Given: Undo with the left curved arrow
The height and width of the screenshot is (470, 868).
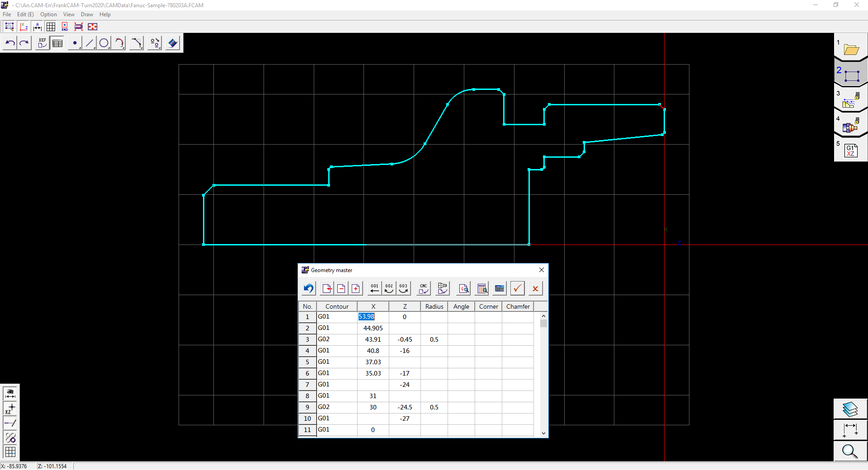Looking at the screenshot, I should (x=10, y=43).
